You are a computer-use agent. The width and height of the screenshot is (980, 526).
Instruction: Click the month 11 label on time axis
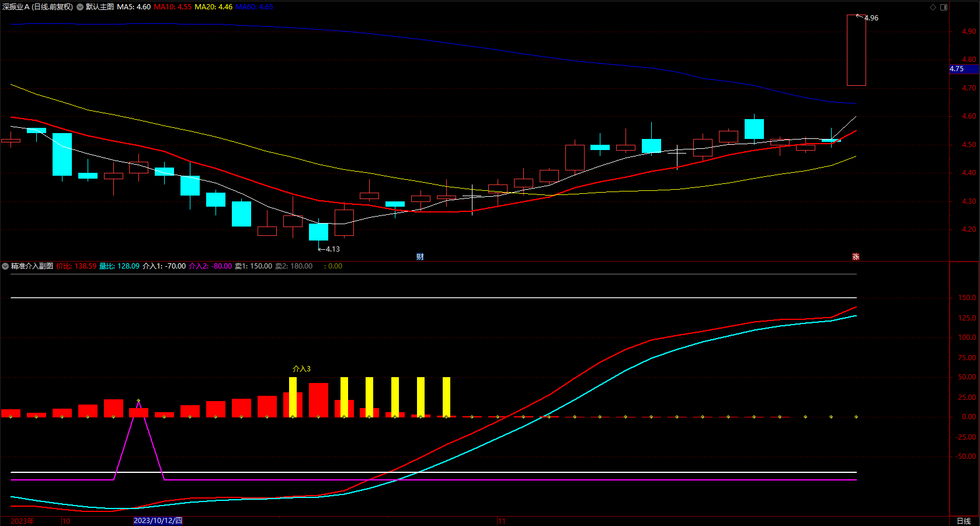[x=502, y=521]
